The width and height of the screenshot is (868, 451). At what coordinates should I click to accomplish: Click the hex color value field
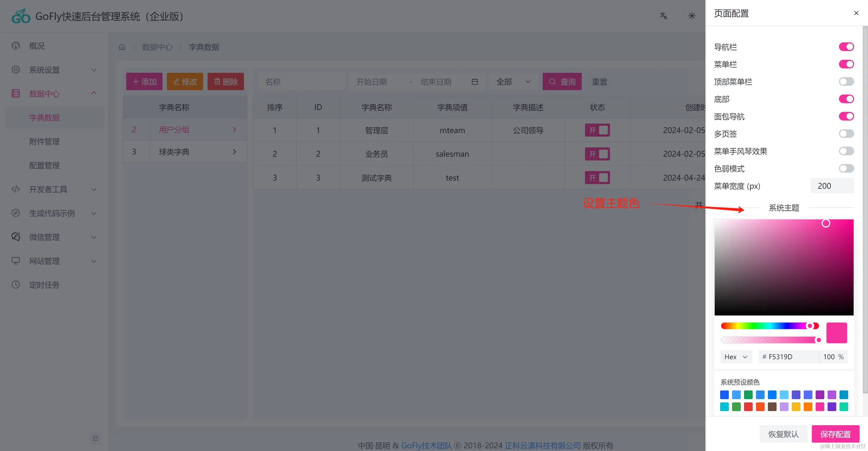point(788,357)
